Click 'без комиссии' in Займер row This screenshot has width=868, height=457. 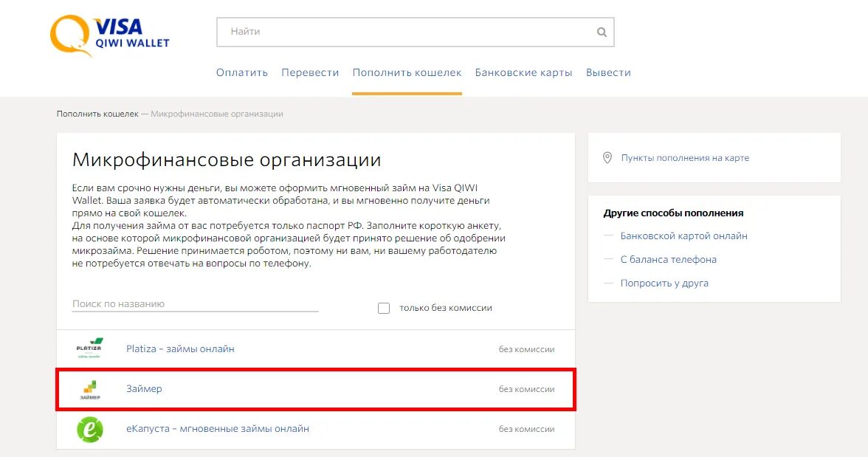pyautogui.click(x=526, y=389)
